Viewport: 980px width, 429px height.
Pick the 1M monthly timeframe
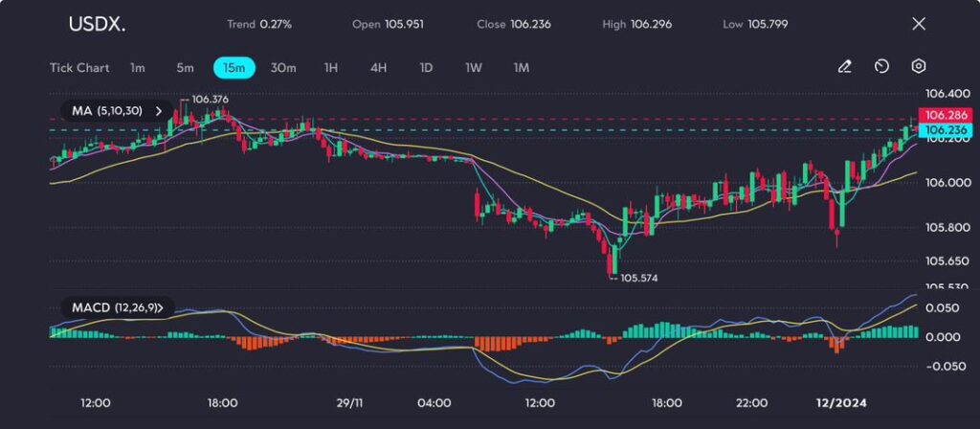(522, 68)
